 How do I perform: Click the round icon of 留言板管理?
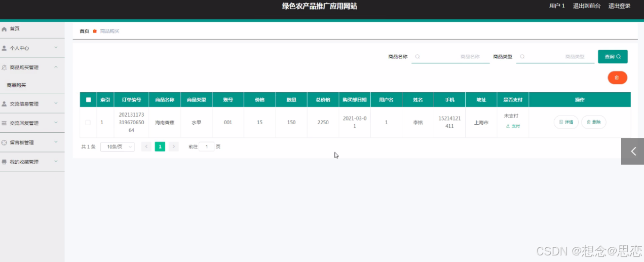point(5,143)
